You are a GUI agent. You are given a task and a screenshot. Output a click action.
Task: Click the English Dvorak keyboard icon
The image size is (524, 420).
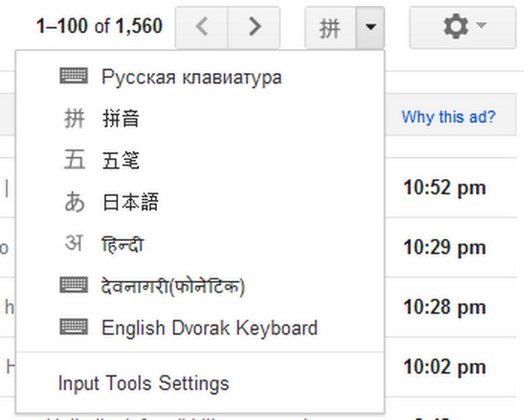click(x=74, y=327)
